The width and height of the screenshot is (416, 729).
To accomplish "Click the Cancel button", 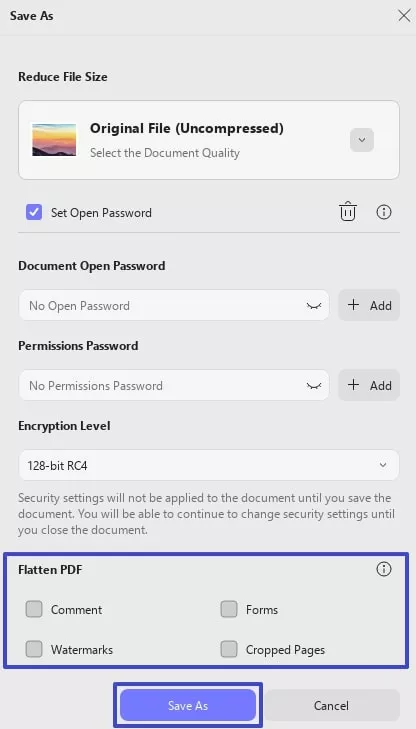I will (331, 705).
